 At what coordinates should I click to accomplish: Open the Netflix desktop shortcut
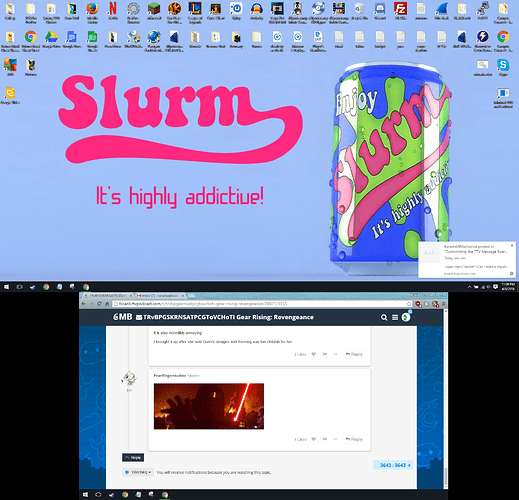(113, 12)
